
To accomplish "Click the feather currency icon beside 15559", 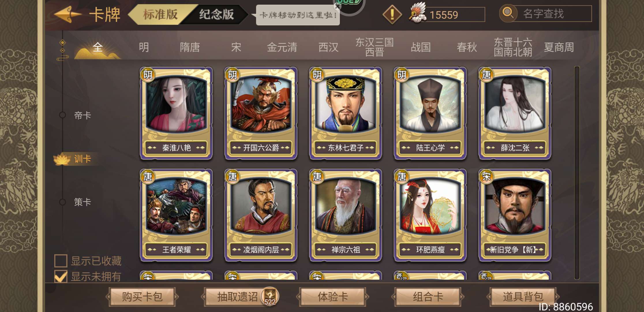I will 417,13.
